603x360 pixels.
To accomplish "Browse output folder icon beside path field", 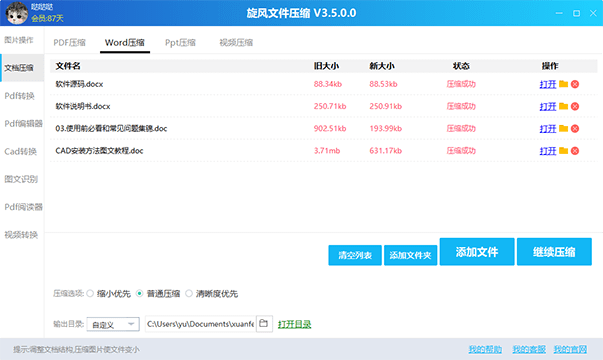I will [x=264, y=323].
